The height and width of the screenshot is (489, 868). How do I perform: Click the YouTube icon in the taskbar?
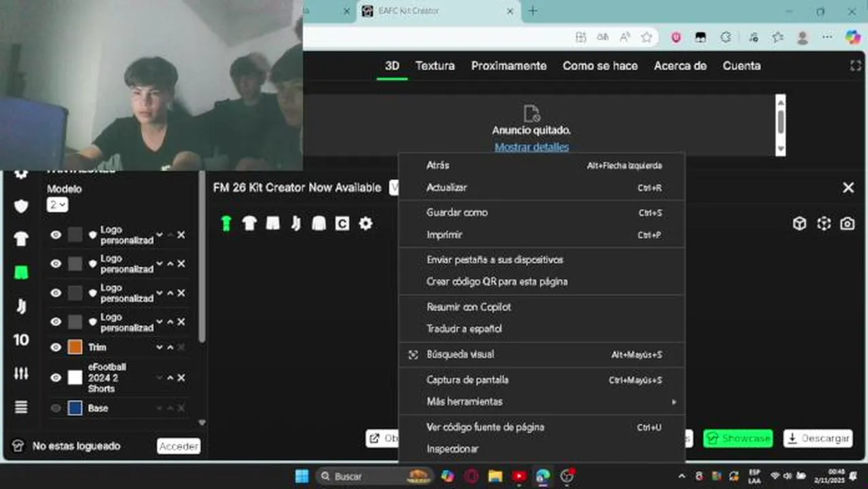coord(519,476)
